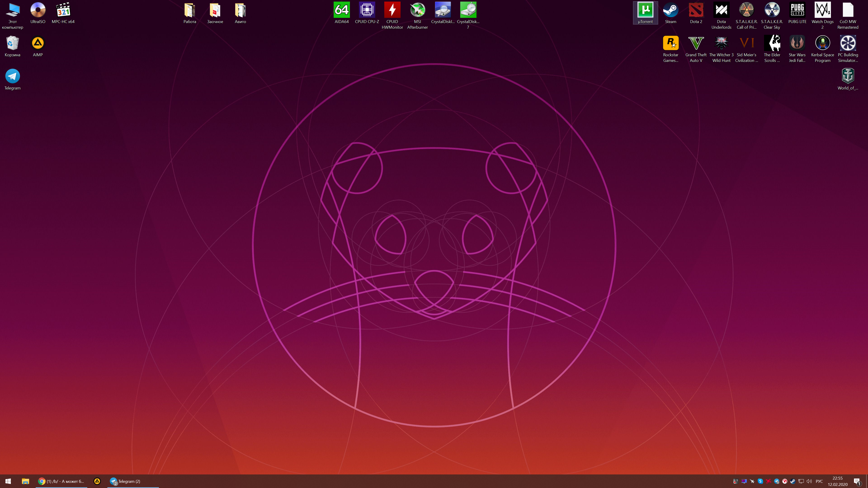Open network status in the tray
The height and width of the screenshot is (488, 868).
click(801, 481)
